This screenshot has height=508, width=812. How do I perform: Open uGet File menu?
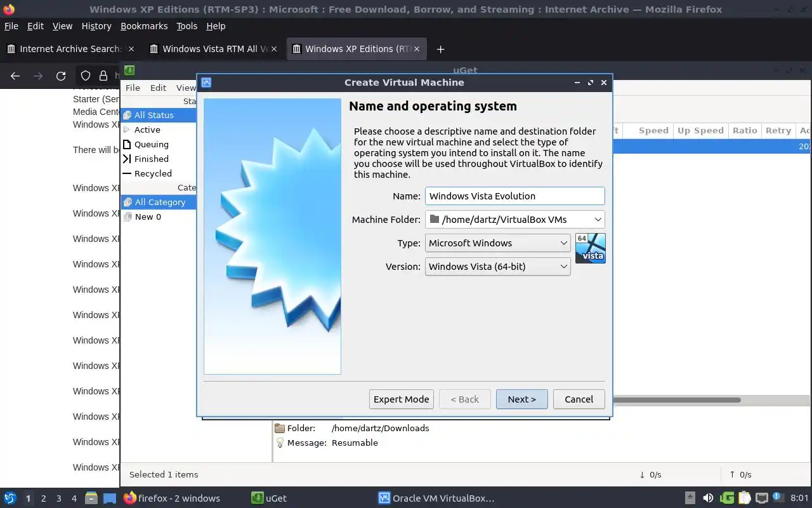tap(133, 88)
